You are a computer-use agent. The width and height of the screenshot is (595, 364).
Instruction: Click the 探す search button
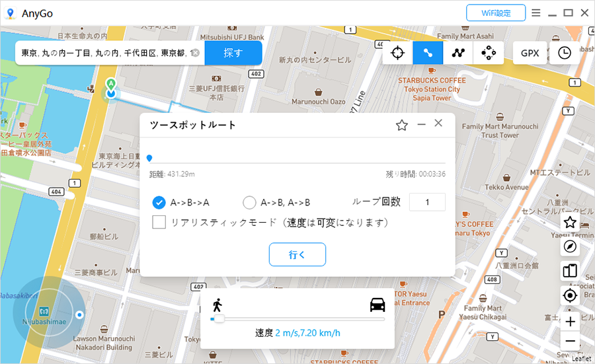(233, 53)
